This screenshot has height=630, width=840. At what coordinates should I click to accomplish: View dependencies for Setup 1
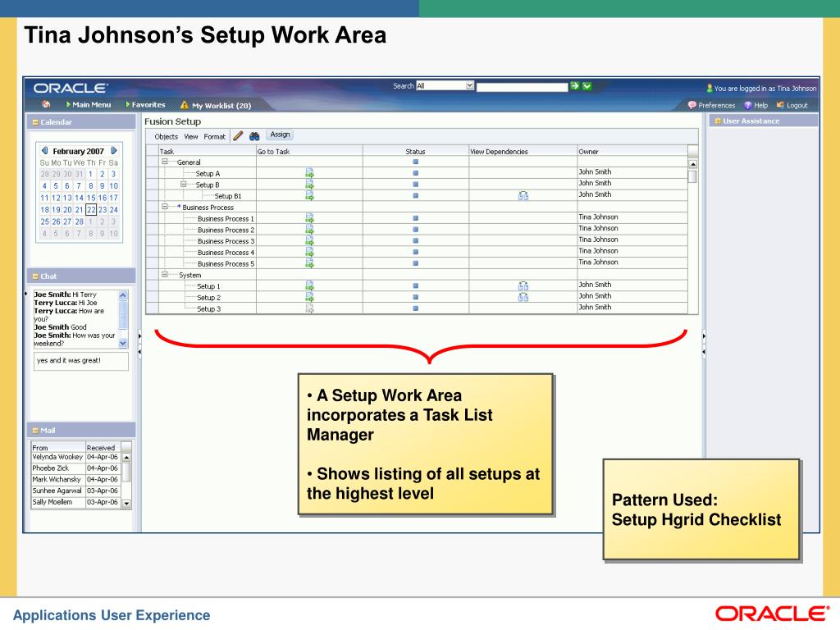[523, 286]
